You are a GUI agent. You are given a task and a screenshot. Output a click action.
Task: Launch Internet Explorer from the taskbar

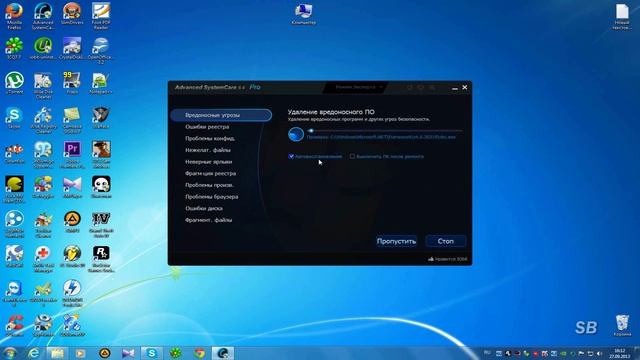(x=34, y=353)
